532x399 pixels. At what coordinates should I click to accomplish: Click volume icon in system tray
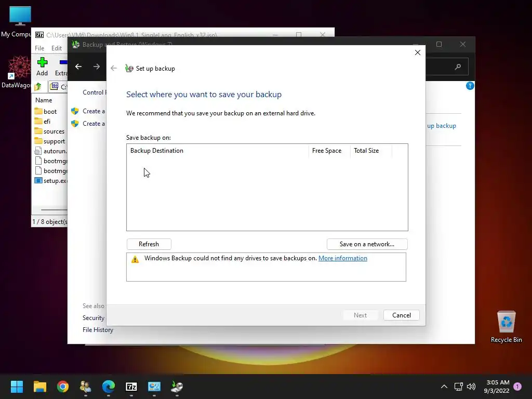click(x=471, y=387)
